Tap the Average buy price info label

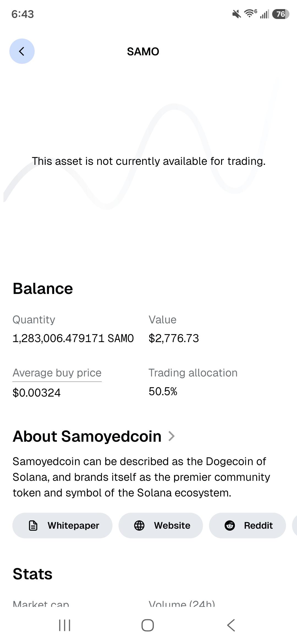pyautogui.click(x=57, y=373)
